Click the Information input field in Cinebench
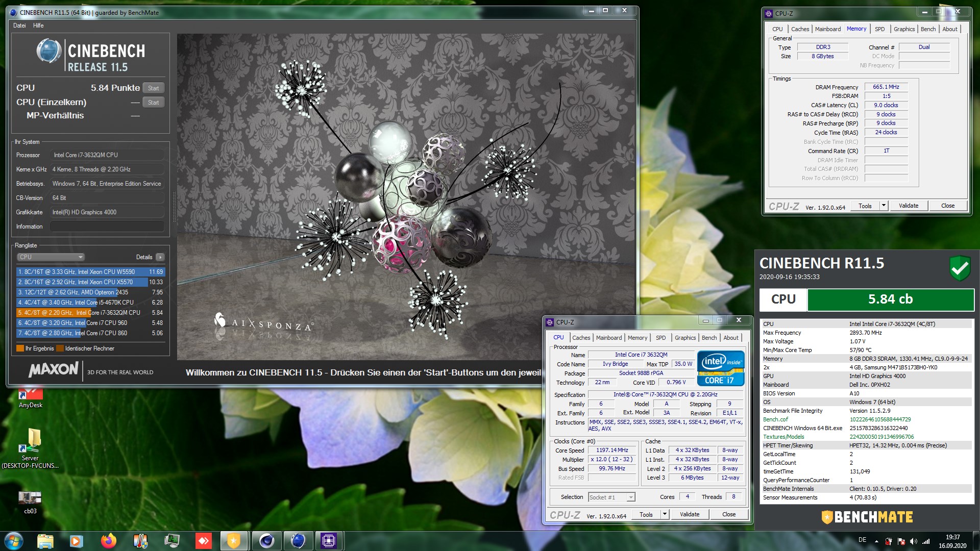This screenshot has height=551, width=980. click(107, 227)
